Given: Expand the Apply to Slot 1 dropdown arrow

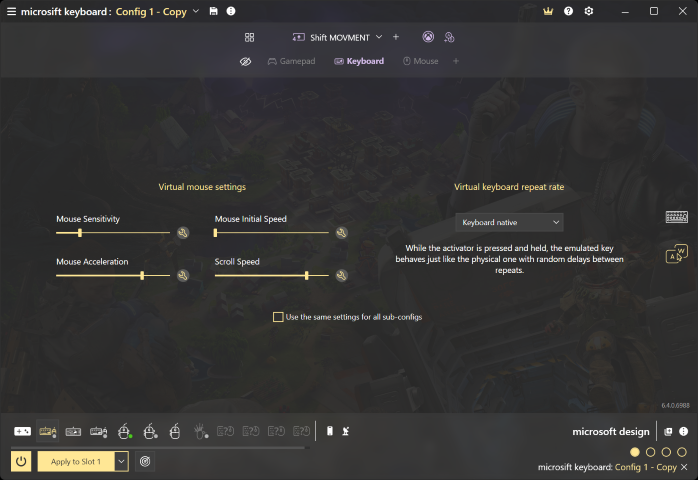Looking at the screenshot, I should click(x=121, y=461).
